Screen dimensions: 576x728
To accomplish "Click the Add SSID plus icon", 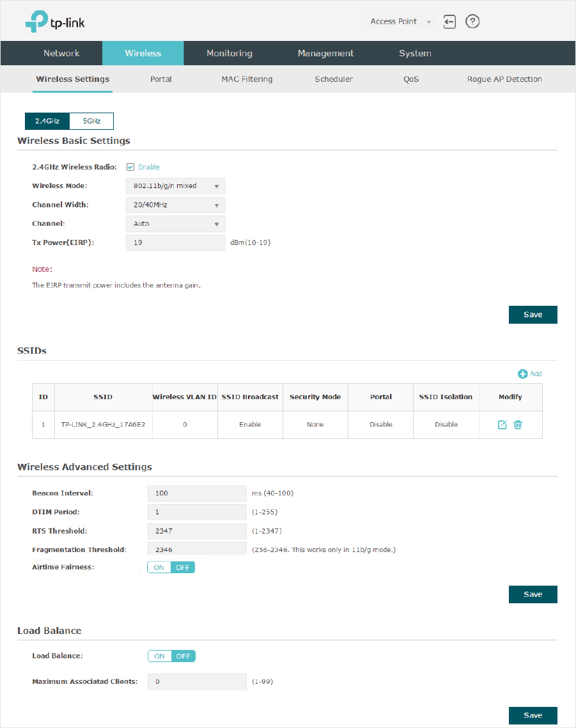I will tap(523, 374).
